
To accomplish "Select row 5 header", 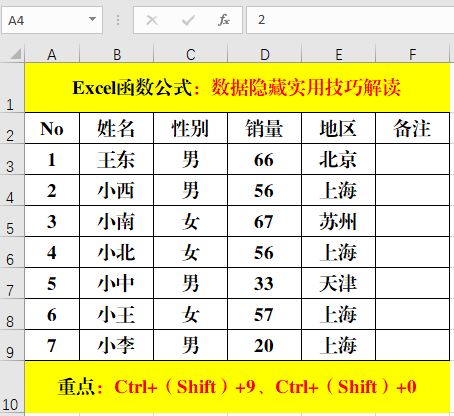I will tap(12, 221).
